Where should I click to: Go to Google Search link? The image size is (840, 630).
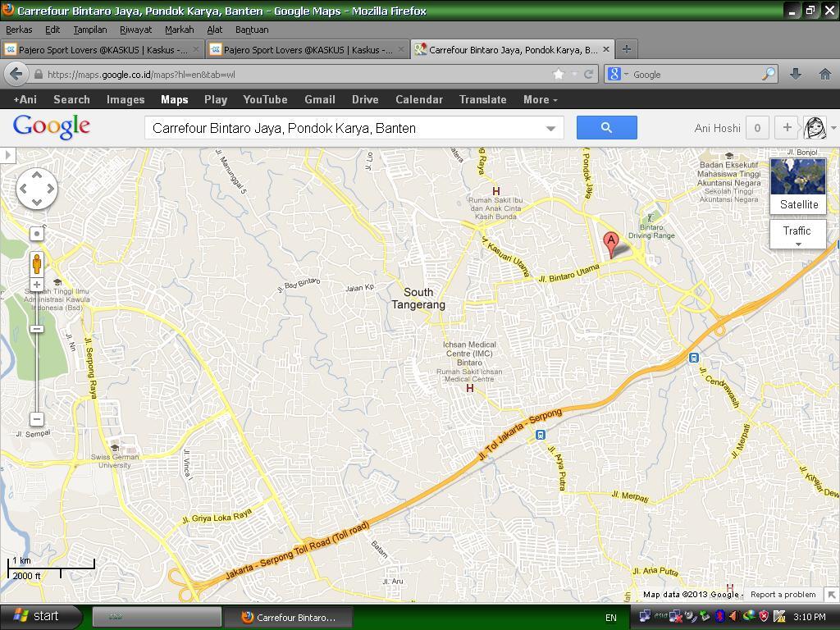(72, 99)
